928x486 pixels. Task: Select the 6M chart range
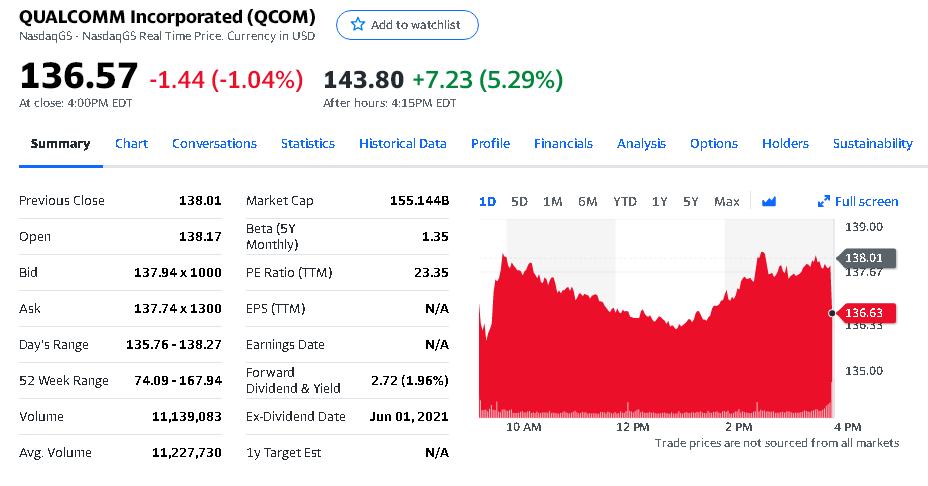(587, 202)
